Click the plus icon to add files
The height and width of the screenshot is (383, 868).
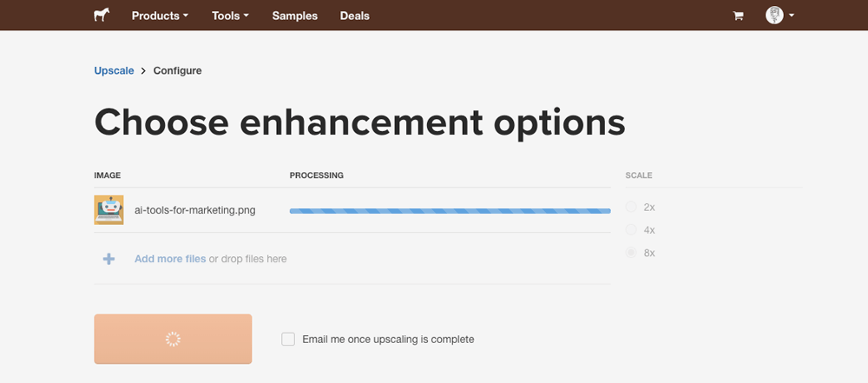tap(108, 259)
